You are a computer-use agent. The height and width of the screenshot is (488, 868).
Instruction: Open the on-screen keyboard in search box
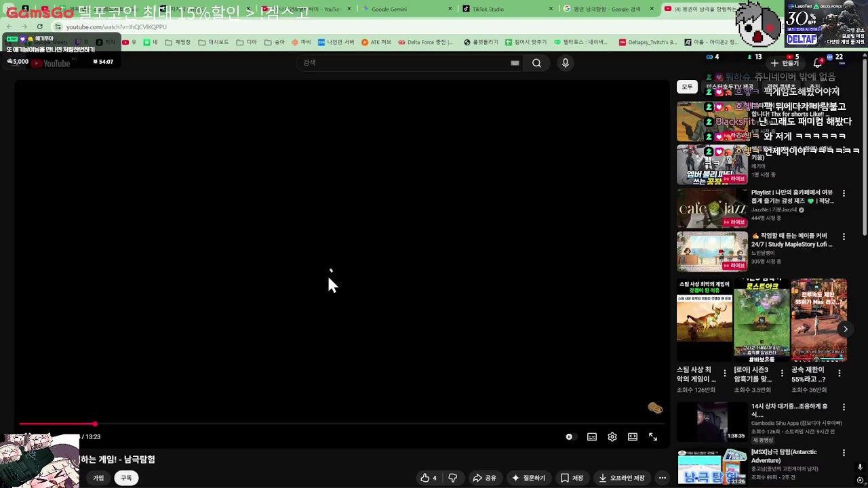(515, 63)
